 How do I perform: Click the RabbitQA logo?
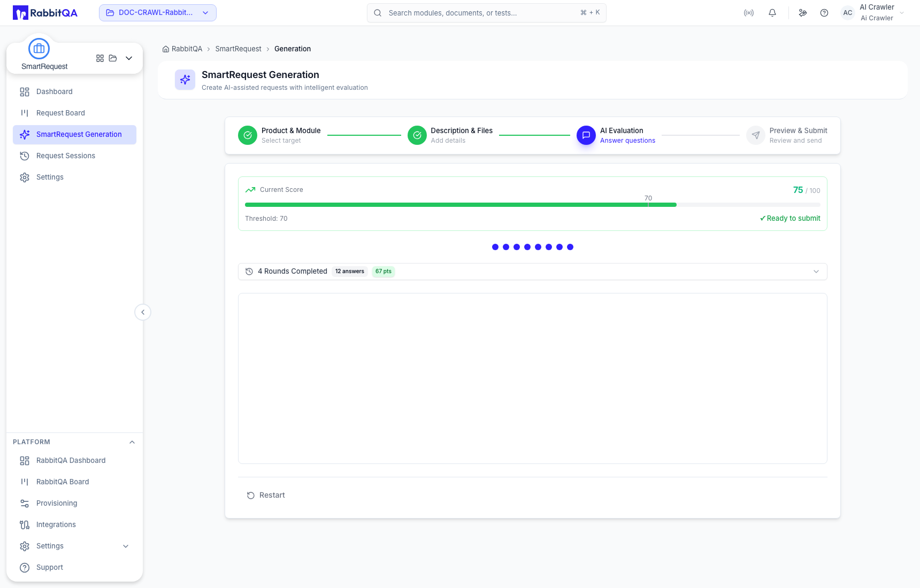coord(45,13)
